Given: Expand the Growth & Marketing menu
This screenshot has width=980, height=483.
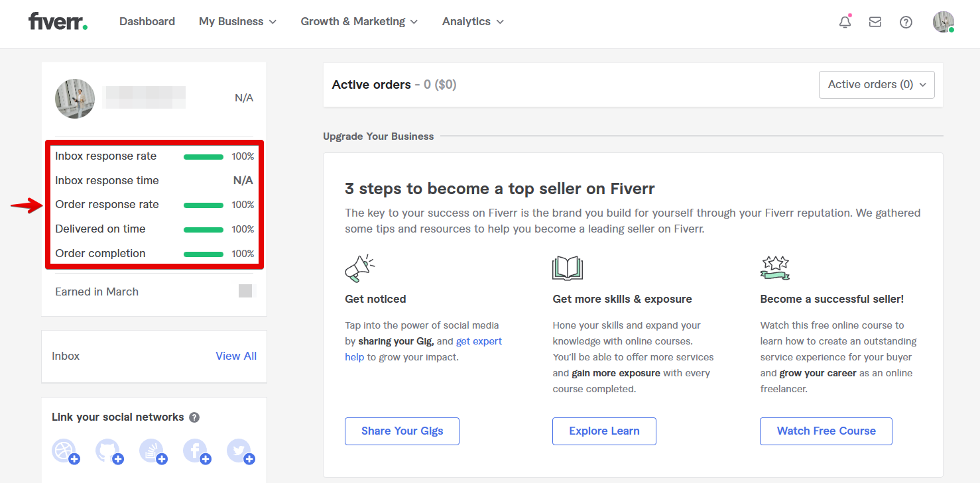Looking at the screenshot, I should [359, 21].
